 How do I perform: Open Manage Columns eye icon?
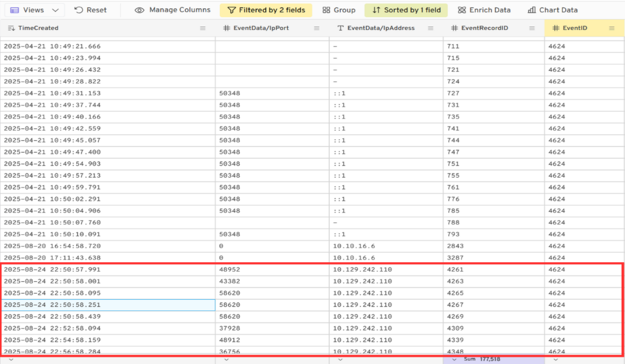point(139,10)
